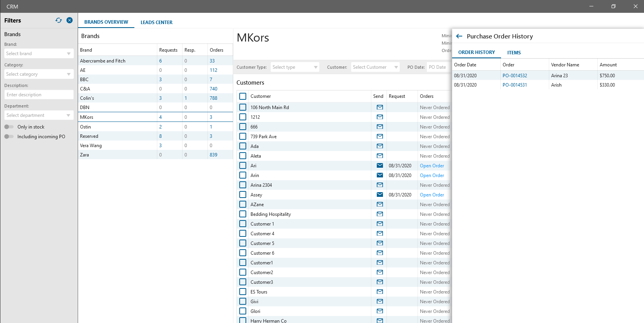Check the box next to ES Tours

(243, 292)
